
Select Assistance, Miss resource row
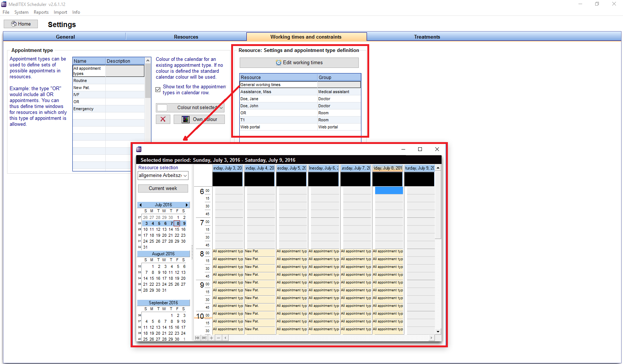pyautogui.click(x=300, y=92)
